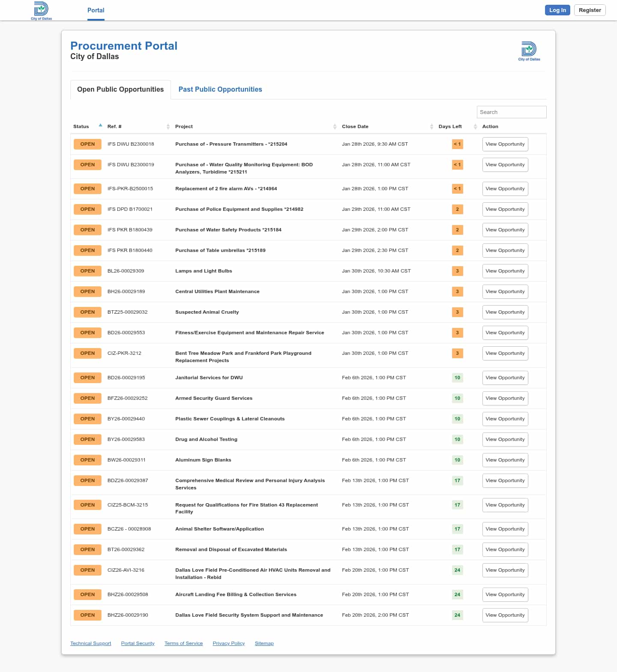Viewport: 617px width, 672px height.
Task: Open the Technical Support footer link
Action: 90,643
